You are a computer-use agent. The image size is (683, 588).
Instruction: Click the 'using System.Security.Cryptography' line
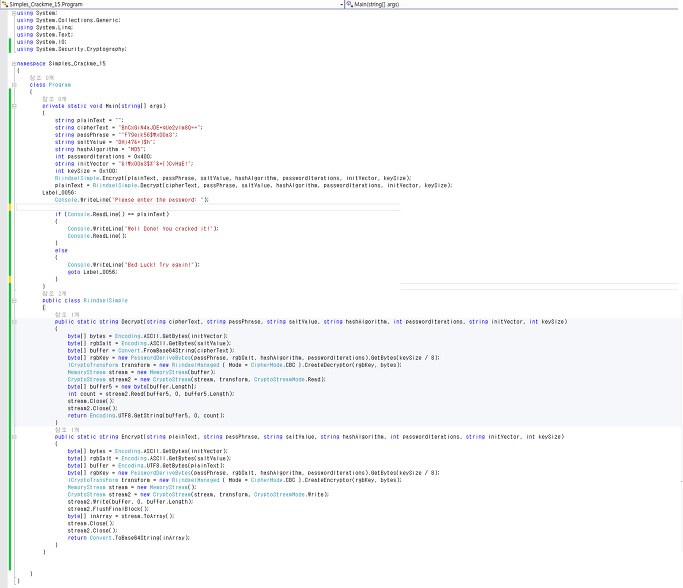pos(72,49)
